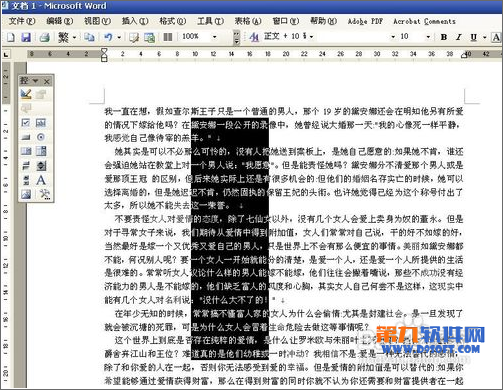Screen dimensions: 503x390
Task: Open the 帮助 (Help) menu
Action: pyautogui.click(x=323, y=21)
